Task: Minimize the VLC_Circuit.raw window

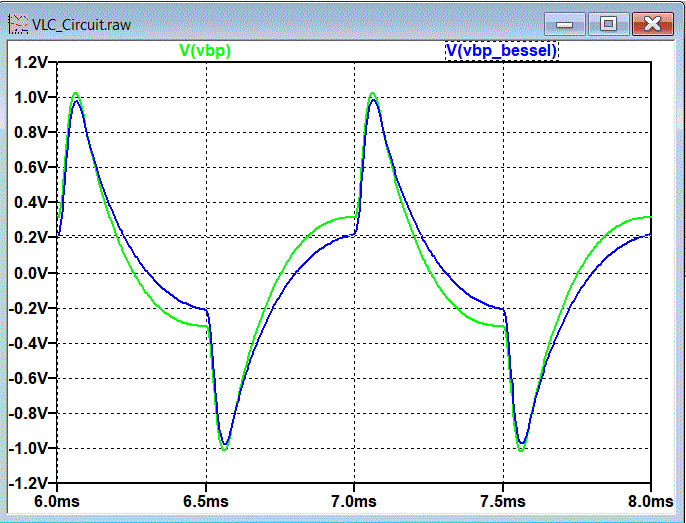Action: [564, 24]
